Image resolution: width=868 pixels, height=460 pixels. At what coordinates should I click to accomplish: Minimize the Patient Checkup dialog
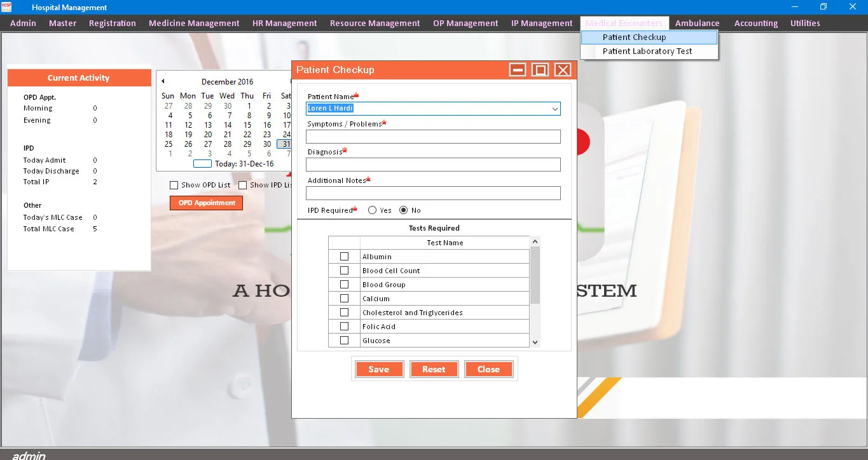pyautogui.click(x=518, y=70)
